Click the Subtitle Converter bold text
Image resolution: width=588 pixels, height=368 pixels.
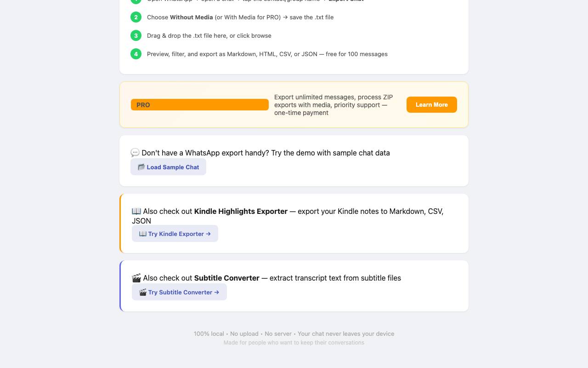click(x=227, y=278)
